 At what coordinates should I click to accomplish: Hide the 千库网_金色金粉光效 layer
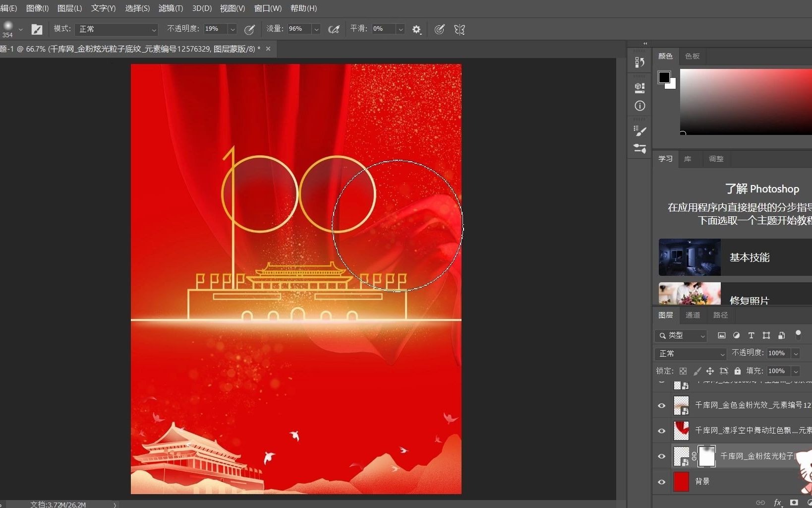click(x=662, y=406)
